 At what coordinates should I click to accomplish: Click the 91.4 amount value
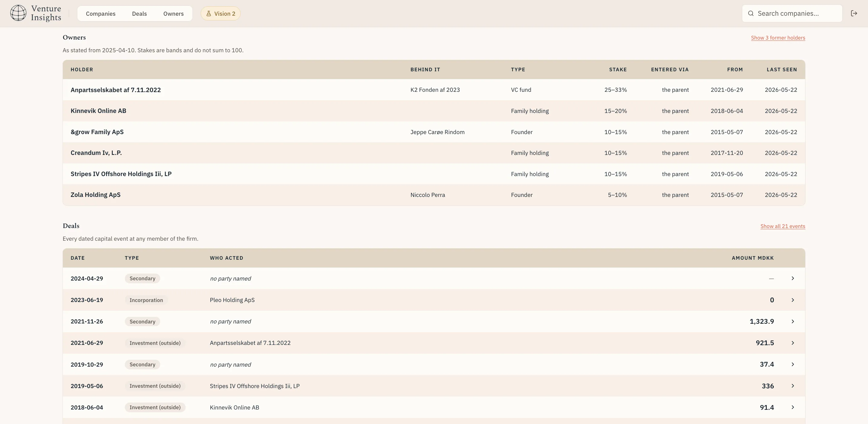(766, 407)
